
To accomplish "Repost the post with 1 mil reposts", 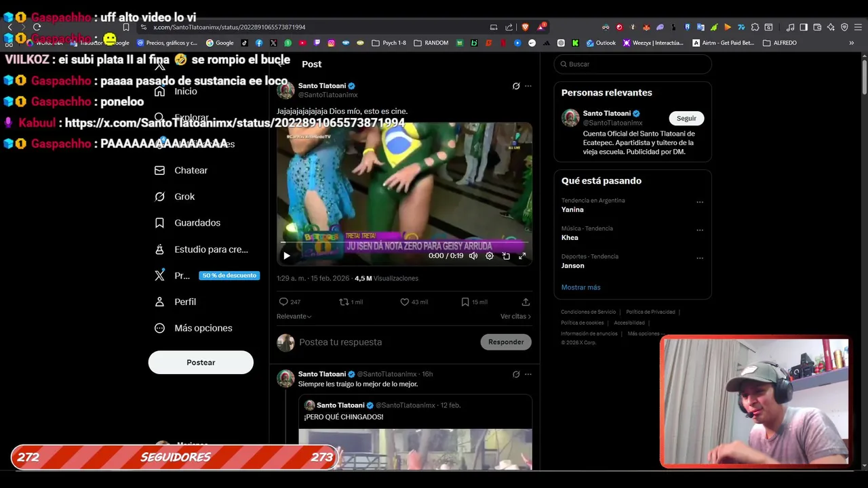I will click(351, 302).
